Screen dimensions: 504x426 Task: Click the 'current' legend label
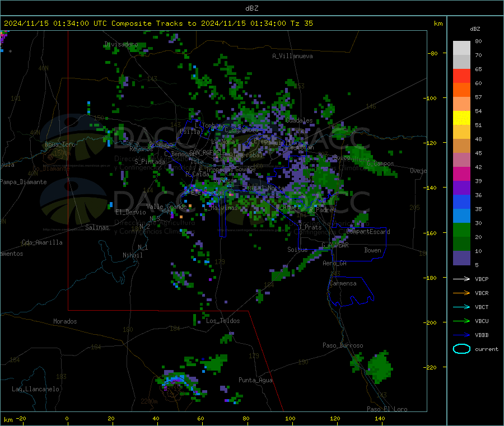pos(487,349)
